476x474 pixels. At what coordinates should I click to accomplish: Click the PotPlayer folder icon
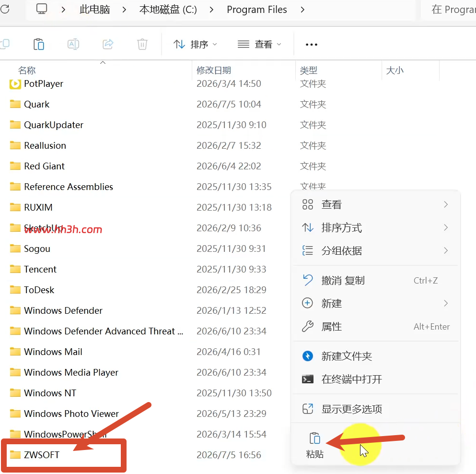click(x=15, y=84)
